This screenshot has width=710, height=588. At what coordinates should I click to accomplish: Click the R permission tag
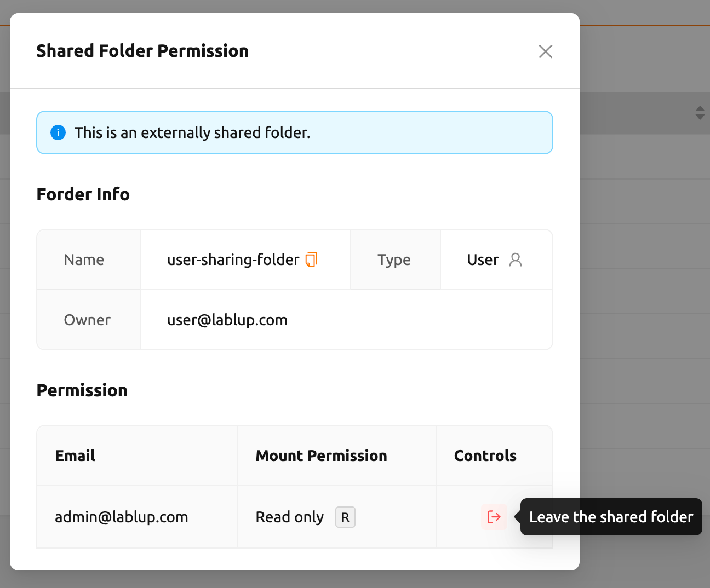point(345,517)
